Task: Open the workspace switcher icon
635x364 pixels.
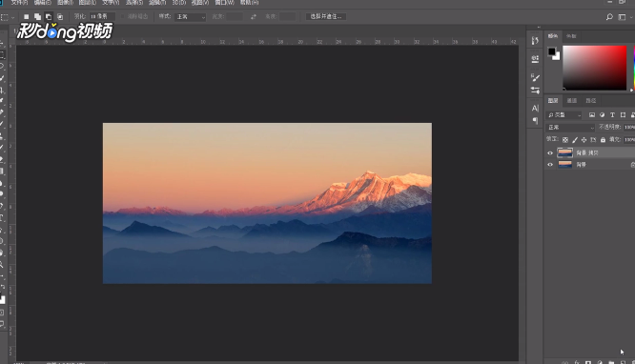Action: click(x=622, y=16)
